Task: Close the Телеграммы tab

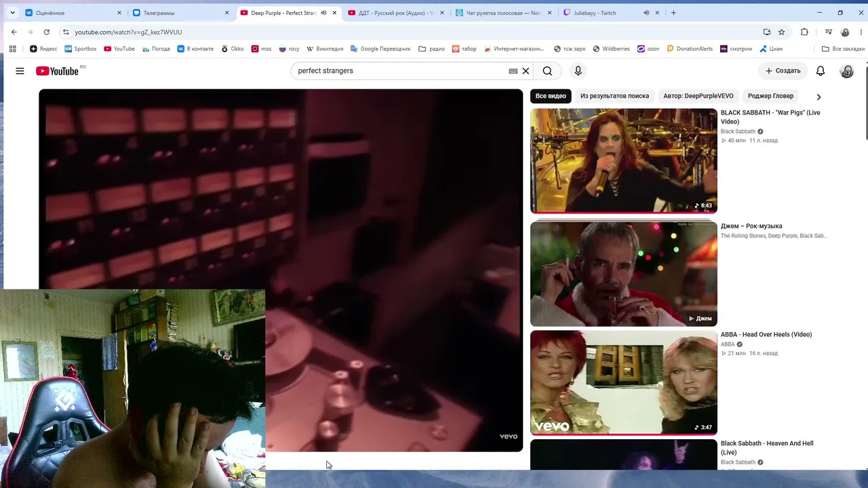Action: [x=227, y=13]
